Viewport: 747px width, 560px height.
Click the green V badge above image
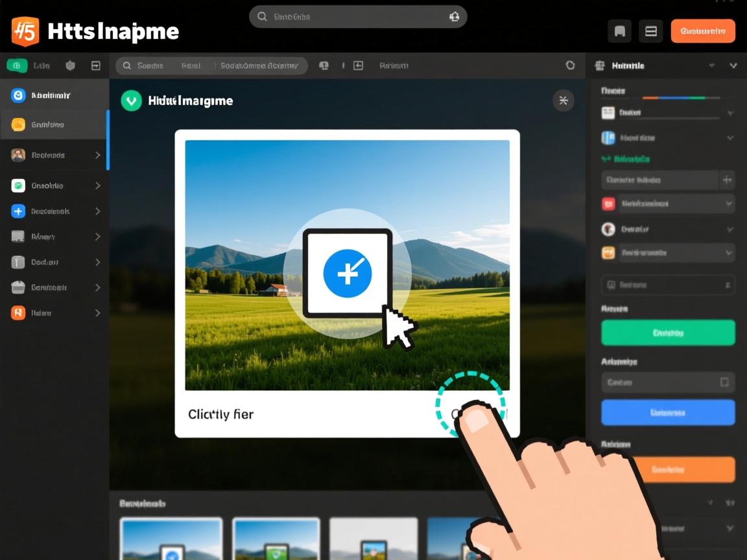click(132, 100)
